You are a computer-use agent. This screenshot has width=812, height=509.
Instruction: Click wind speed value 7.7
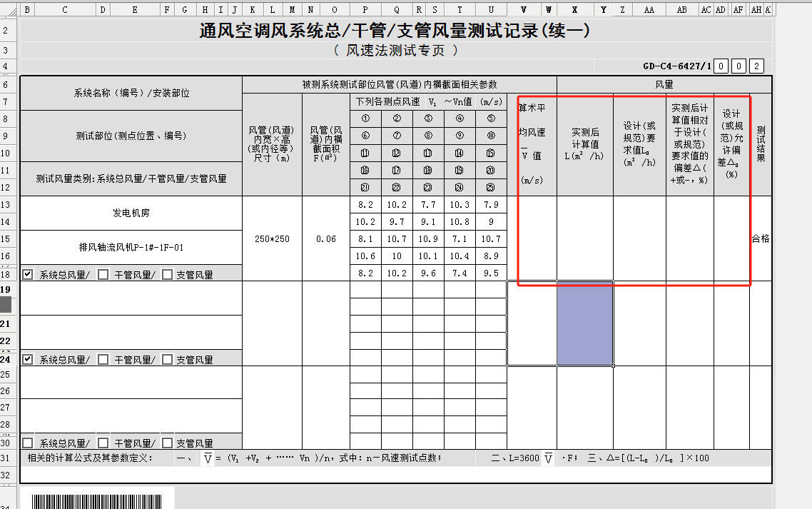(x=428, y=204)
